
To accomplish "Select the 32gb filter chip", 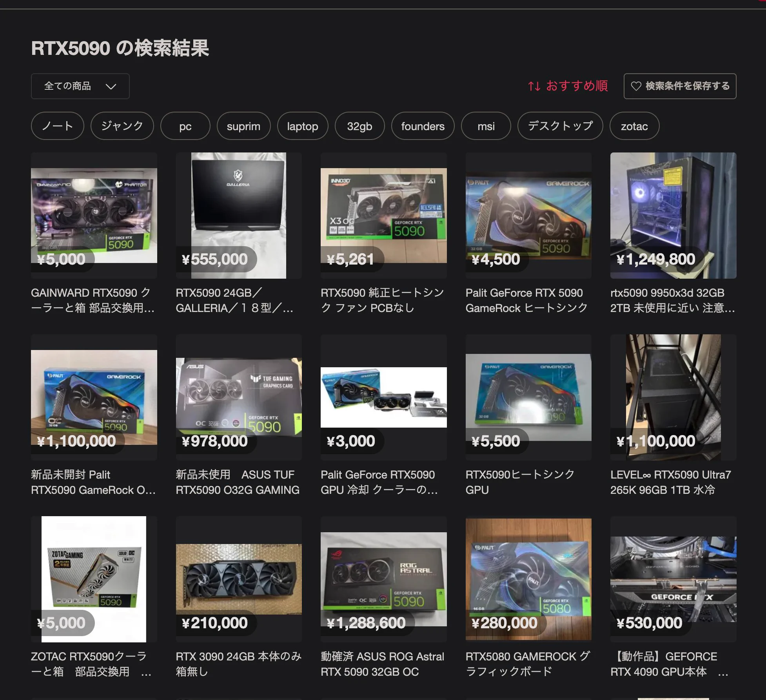I will click(x=359, y=126).
